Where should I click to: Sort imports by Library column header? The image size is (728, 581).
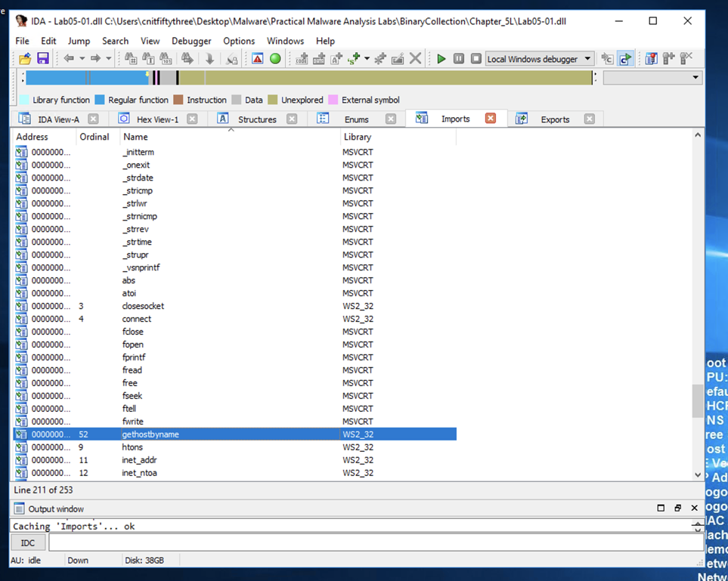pyautogui.click(x=358, y=137)
